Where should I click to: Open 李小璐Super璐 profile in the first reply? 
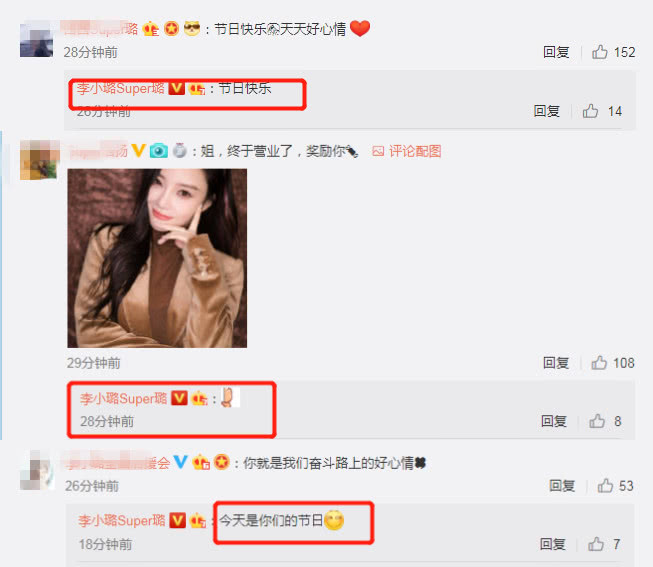pyautogui.click(x=121, y=88)
